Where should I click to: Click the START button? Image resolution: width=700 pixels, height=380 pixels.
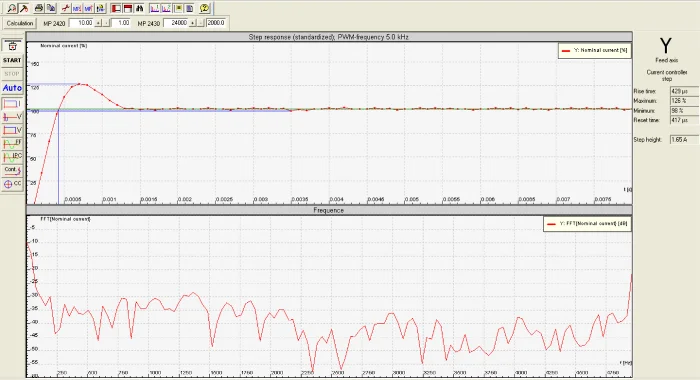(x=12, y=60)
